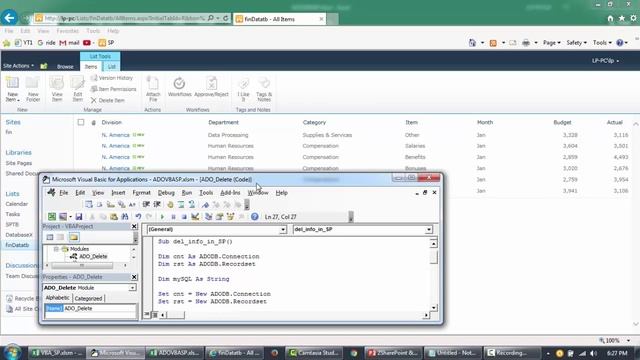Click the 100% zoom level control
Image resolution: width=640 pixels, height=360 pixels.
[x=612, y=340]
